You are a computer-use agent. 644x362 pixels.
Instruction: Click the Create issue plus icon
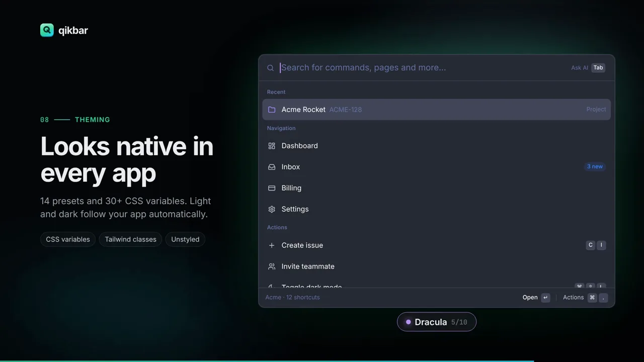pos(272,245)
